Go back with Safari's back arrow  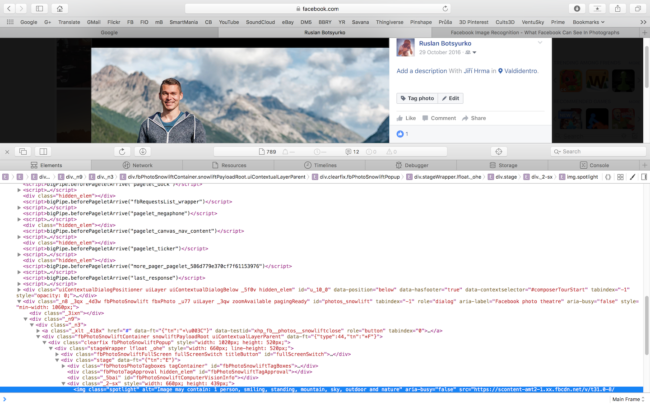click(9, 8)
